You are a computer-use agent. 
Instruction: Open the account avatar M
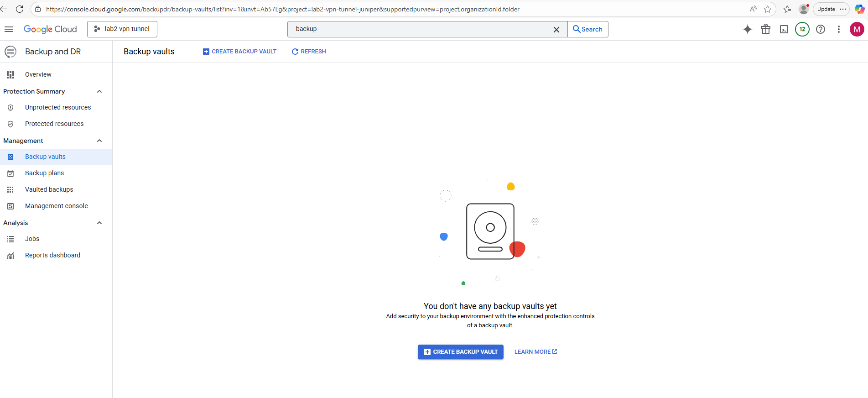pos(857,29)
